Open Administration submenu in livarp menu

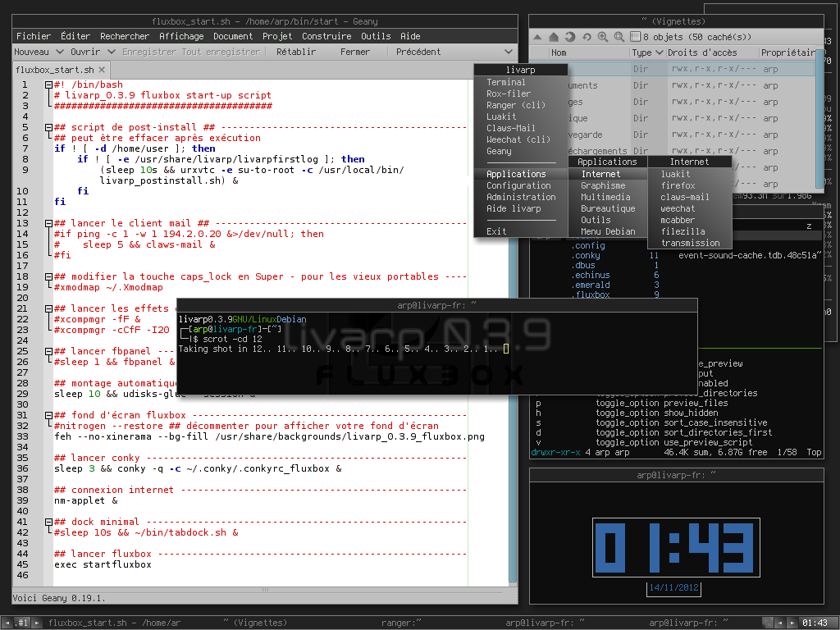521,197
